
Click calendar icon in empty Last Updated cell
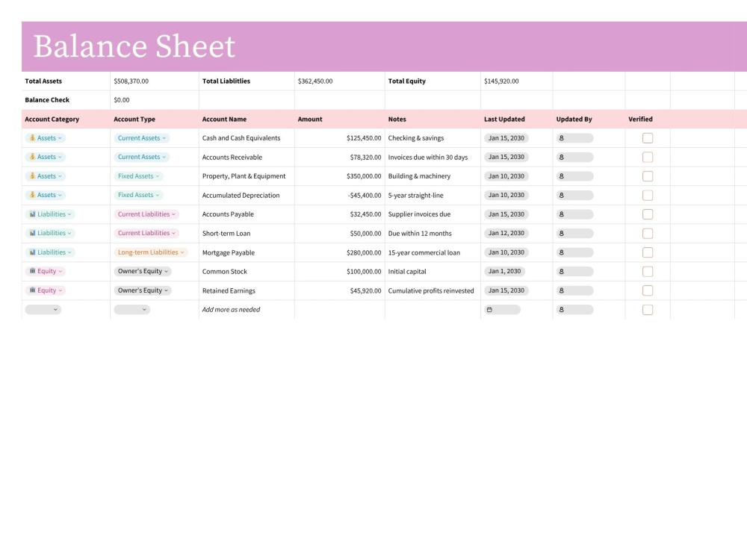pyautogui.click(x=489, y=310)
